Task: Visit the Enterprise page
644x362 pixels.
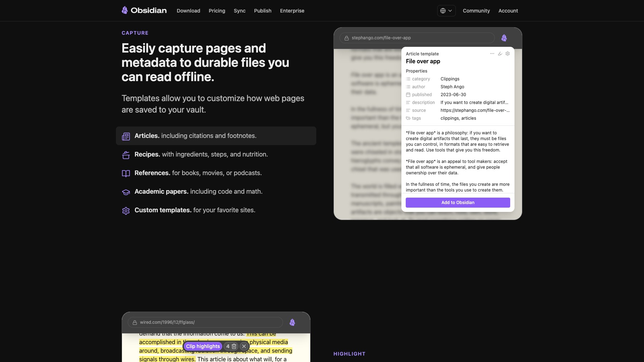Action: (292, 11)
